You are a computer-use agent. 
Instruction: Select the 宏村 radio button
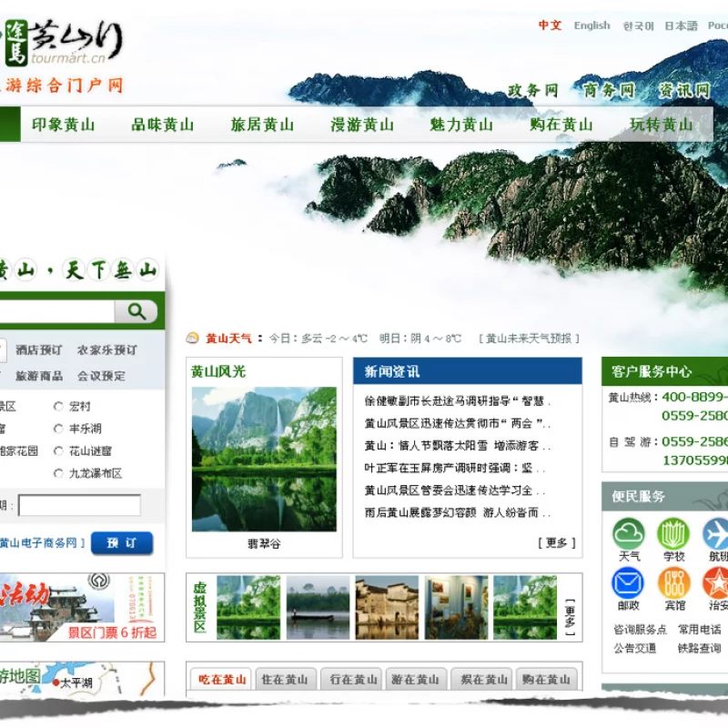click(x=58, y=407)
